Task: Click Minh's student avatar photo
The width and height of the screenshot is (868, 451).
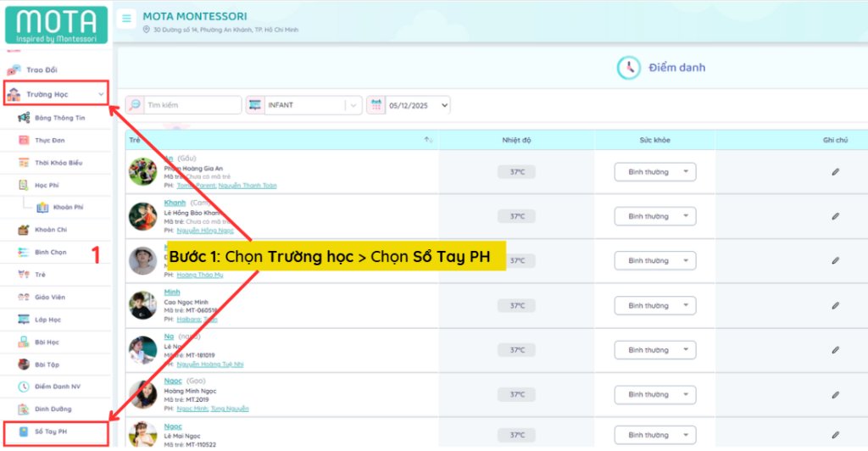Action: pos(142,305)
